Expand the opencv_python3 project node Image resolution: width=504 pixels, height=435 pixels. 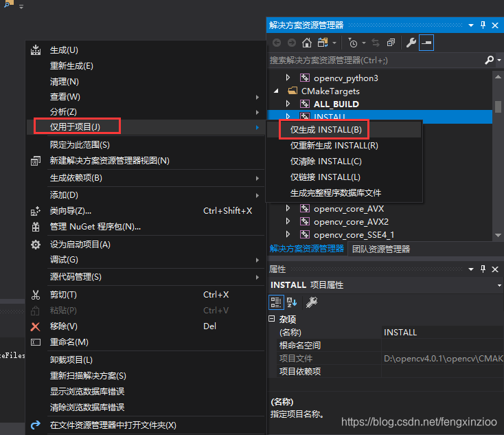point(288,78)
